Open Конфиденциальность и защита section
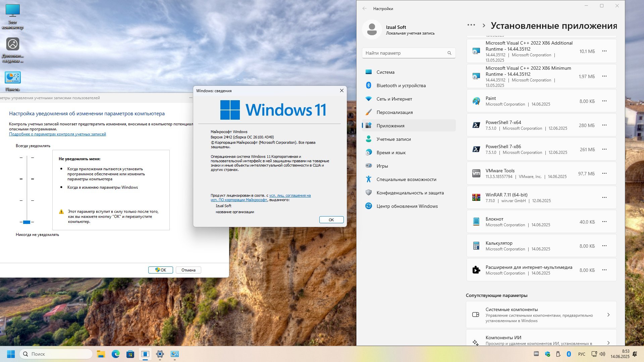This screenshot has height=362, width=644. pos(409,193)
